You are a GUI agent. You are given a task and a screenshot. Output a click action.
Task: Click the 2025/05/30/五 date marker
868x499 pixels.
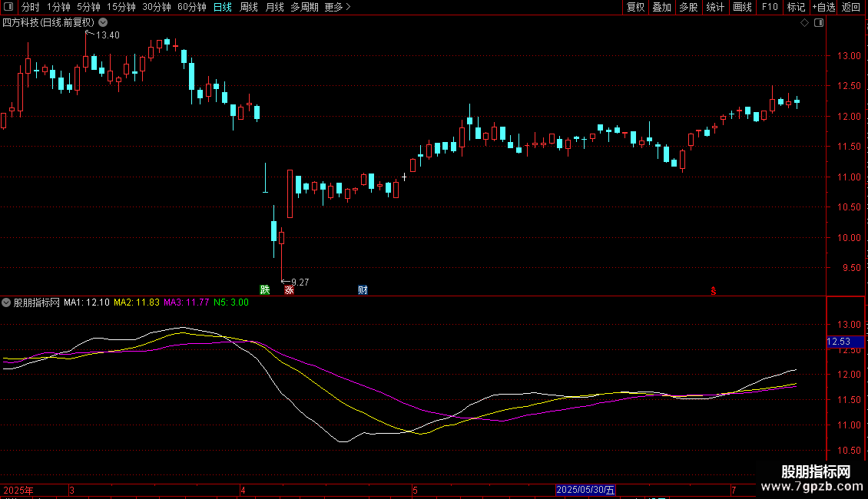585,490
